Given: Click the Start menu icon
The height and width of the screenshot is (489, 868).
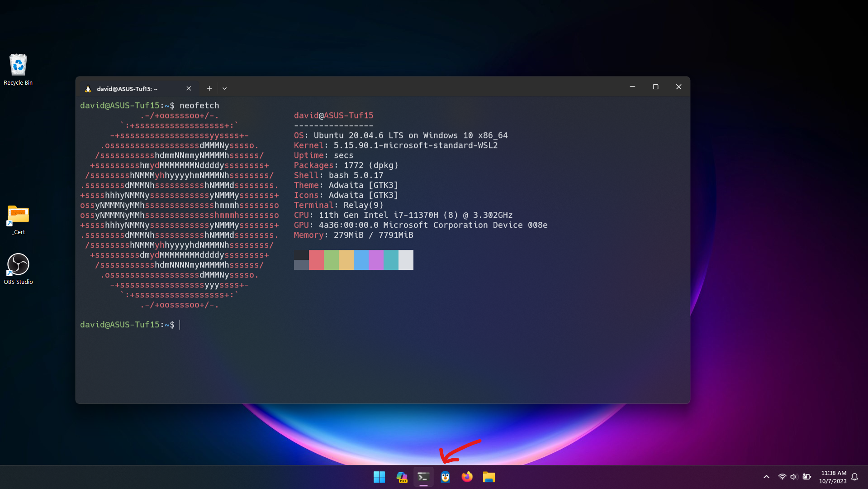Looking at the screenshot, I should [379, 477].
